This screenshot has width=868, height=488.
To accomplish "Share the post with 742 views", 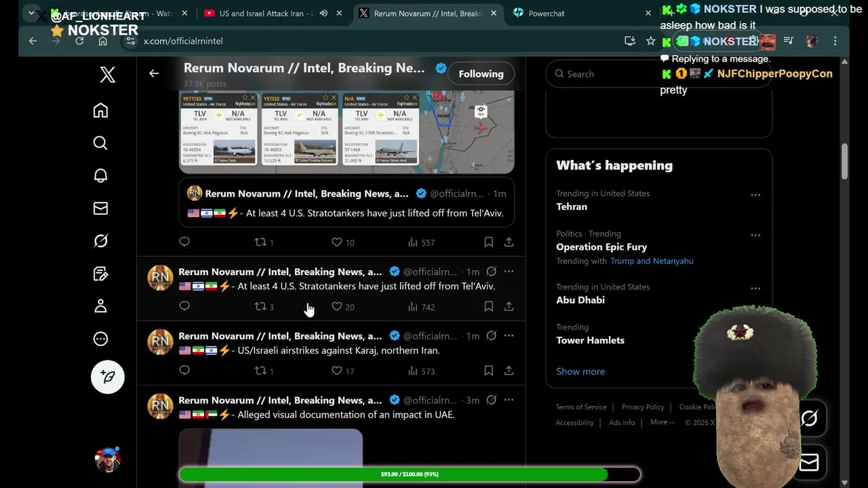I will [509, 306].
